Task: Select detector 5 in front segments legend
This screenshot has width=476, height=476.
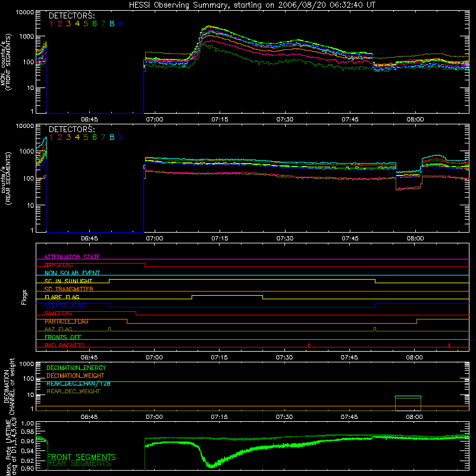Action: (86, 24)
